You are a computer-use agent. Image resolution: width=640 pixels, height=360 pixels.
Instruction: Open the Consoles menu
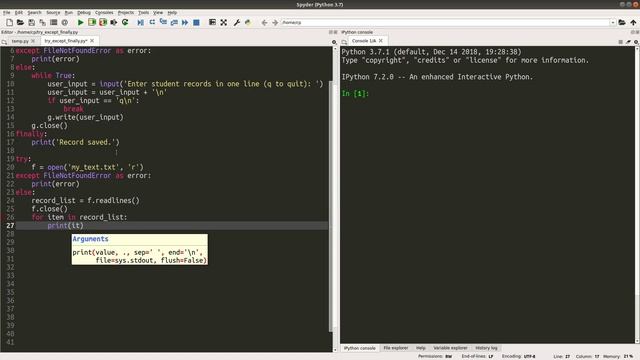[104, 13]
